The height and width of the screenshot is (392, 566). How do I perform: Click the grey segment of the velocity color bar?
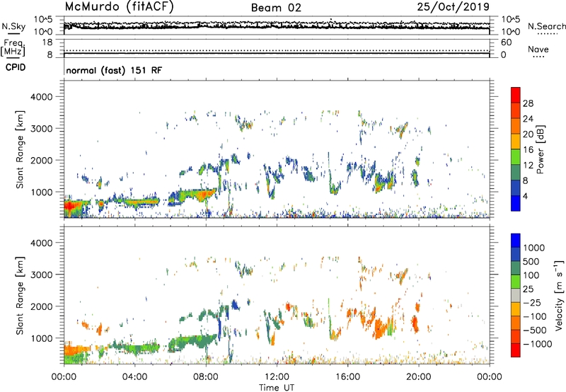pos(516,295)
